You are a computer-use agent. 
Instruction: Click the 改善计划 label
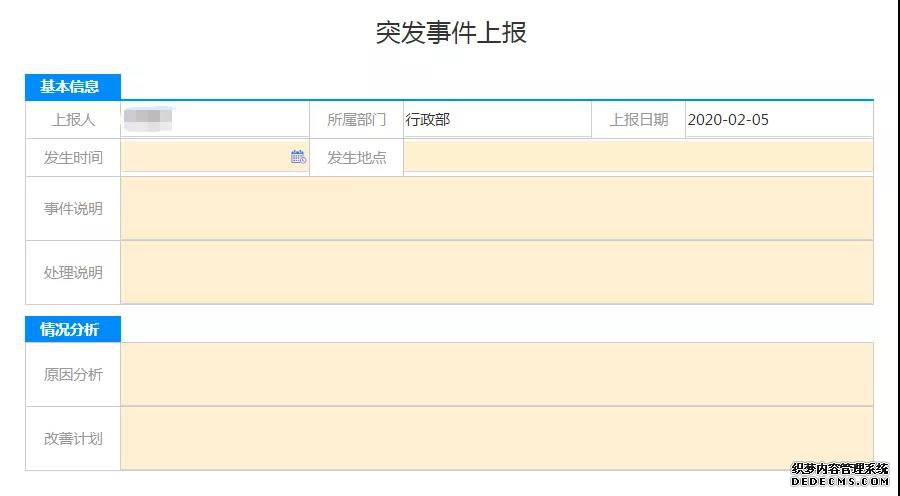(x=73, y=438)
